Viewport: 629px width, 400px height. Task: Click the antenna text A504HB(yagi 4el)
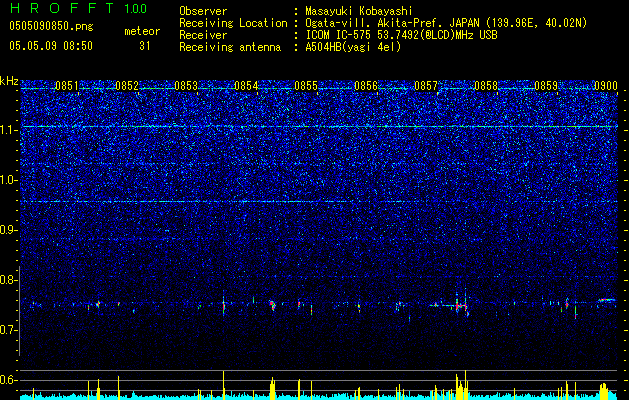pyautogui.click(x=353, y=47)
